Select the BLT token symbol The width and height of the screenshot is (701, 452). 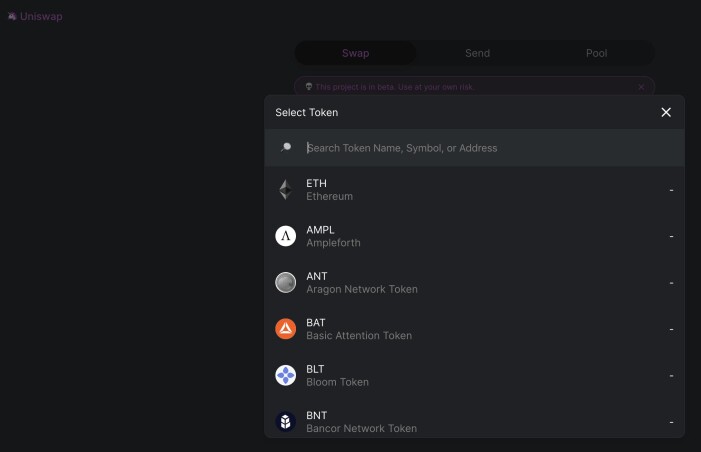(315, 369)
